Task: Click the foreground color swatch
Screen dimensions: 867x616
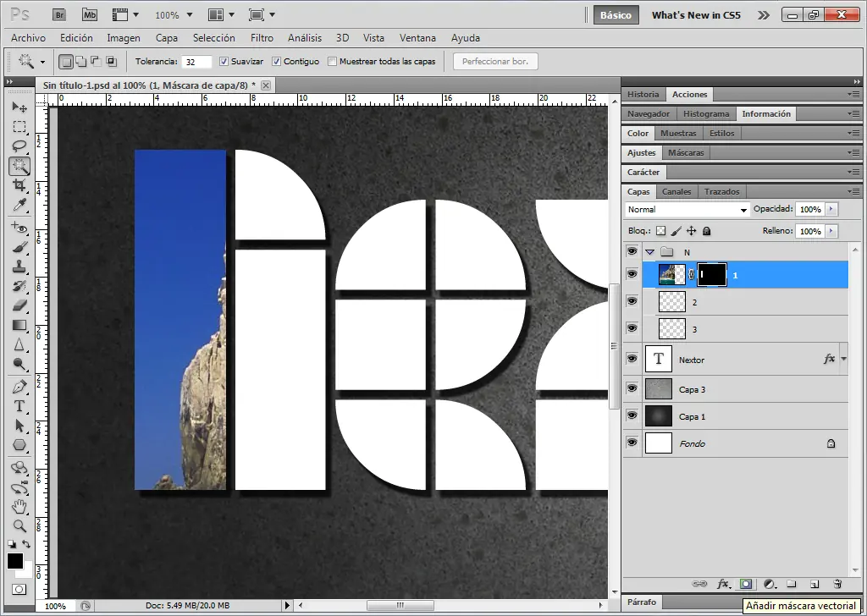Action: [x=15, y=561]
